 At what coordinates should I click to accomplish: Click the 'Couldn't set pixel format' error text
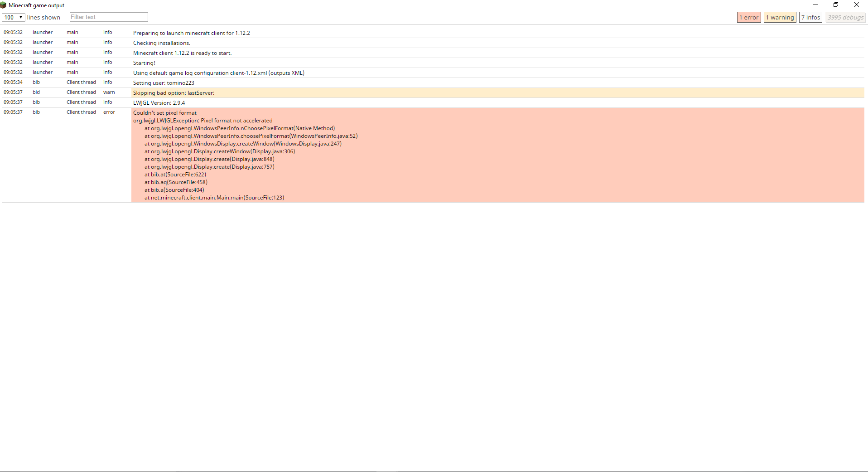point(165,113)
